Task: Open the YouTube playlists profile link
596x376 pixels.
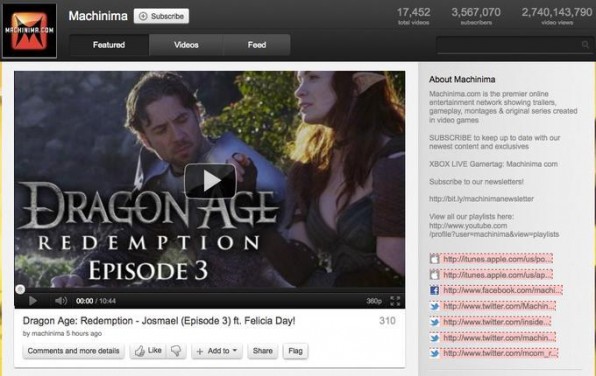Action: click(x=494, y=230)
